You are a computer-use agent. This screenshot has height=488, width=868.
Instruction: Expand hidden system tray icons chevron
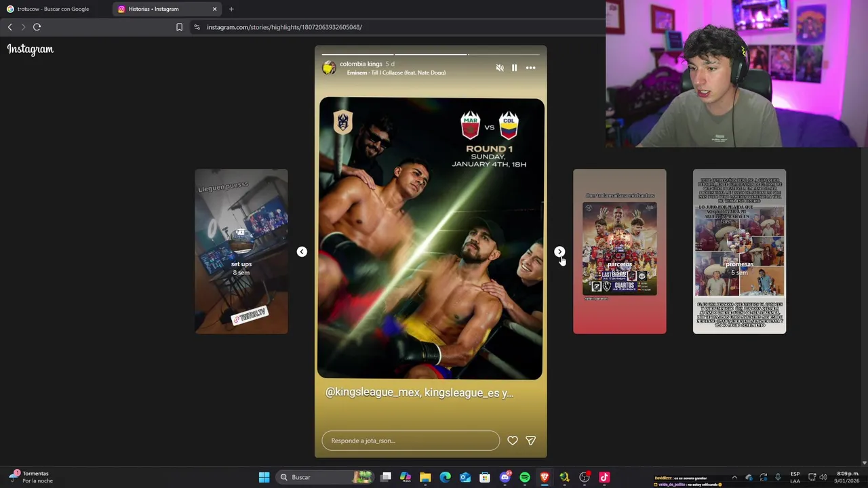(734, 477)
